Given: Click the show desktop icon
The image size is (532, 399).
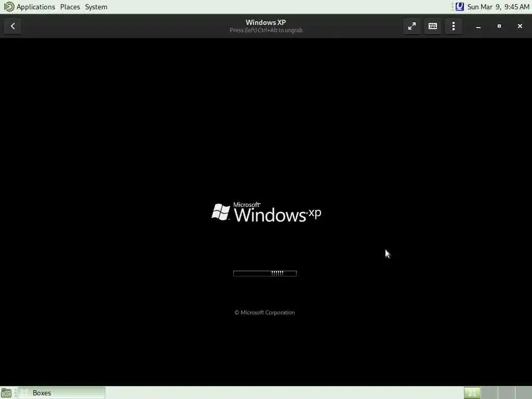Looking at the screenshot, I should 6,393.
